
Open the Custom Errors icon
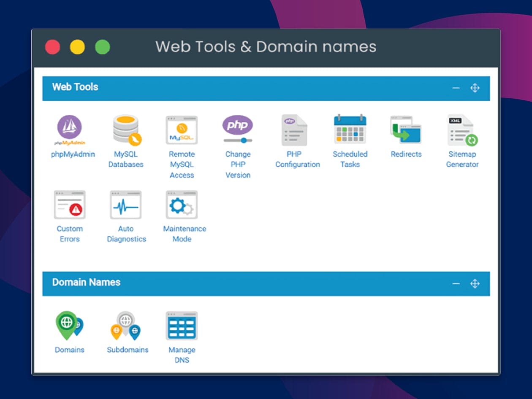click(x=70, y=205)
